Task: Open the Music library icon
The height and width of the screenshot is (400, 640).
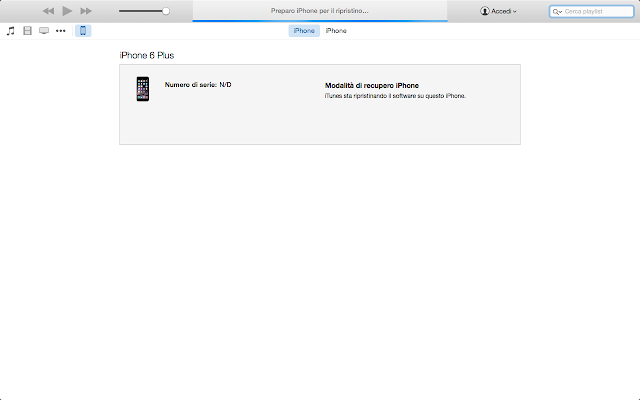Action: (x=11, y=31)
